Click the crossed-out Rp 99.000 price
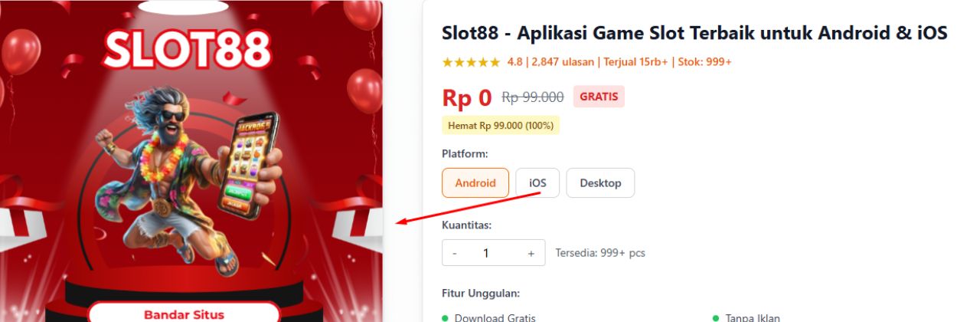Screen dimensions: 980x322 pyautogui.click(x=532, y=97)
